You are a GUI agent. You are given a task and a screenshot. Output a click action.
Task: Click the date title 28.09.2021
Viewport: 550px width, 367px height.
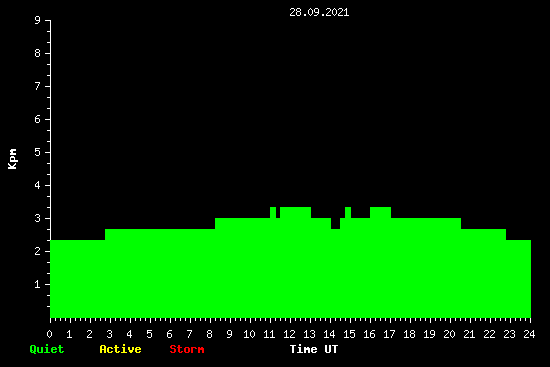[x=319, y=12]
